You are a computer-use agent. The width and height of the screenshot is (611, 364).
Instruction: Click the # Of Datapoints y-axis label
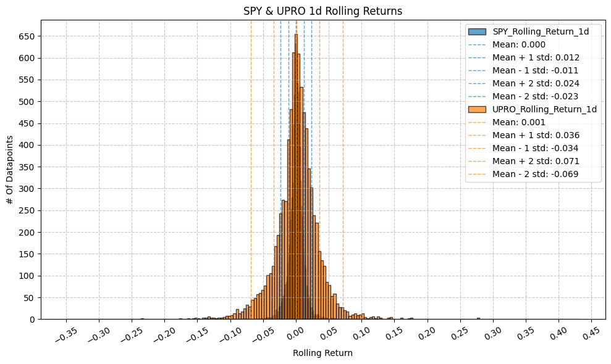tap(9, 170)
